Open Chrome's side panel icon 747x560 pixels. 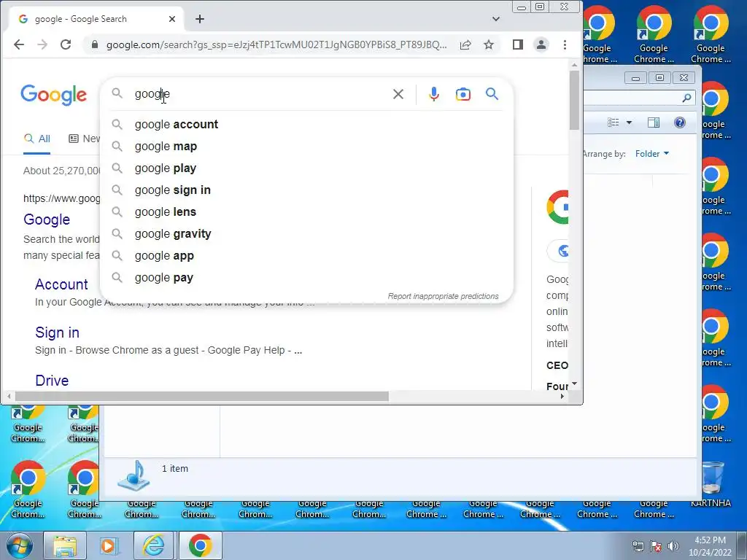[x=518, y=44]
